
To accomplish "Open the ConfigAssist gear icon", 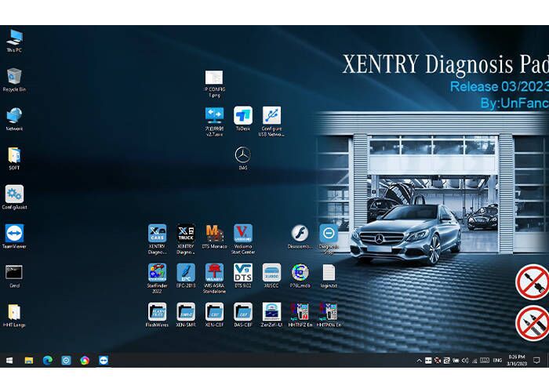I will point(14,194).
